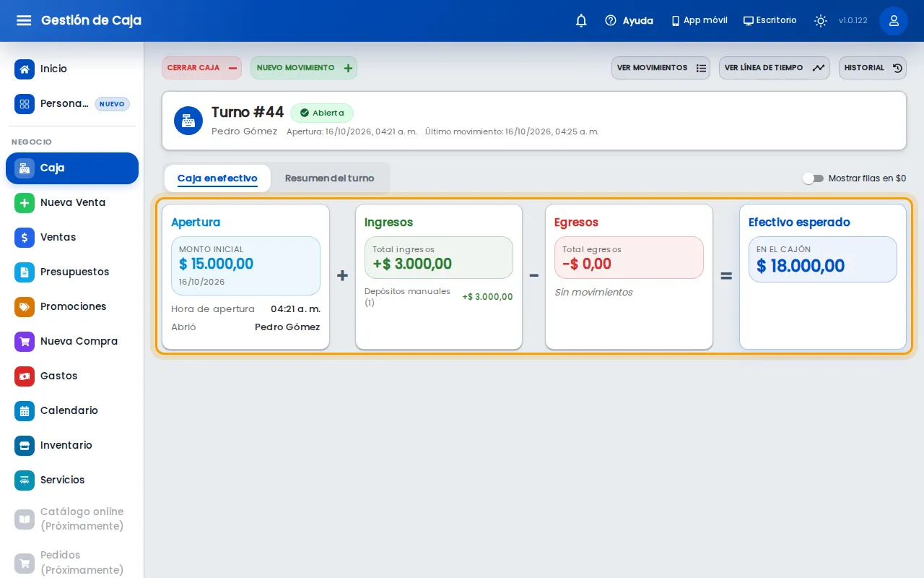The image size is (924, 578).
Task: Open Ver Movimientos list
Action: [x=661, y=68]
